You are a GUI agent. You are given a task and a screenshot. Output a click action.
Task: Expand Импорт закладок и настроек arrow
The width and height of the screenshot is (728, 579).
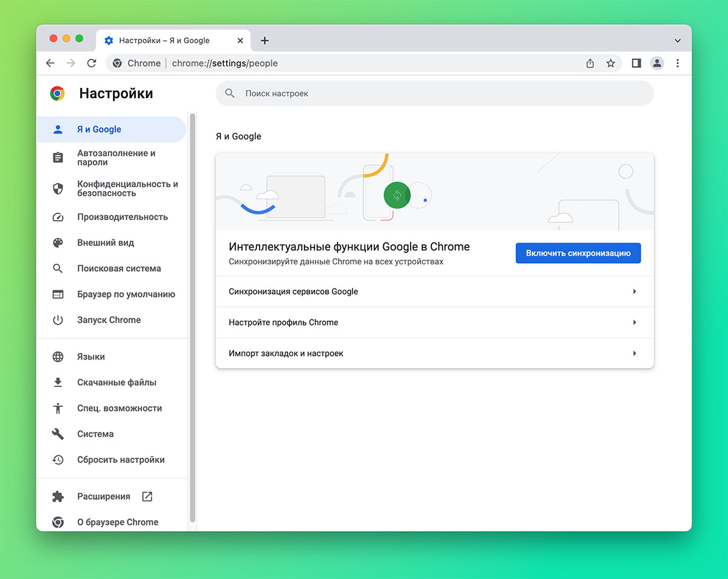click(635, 353)
